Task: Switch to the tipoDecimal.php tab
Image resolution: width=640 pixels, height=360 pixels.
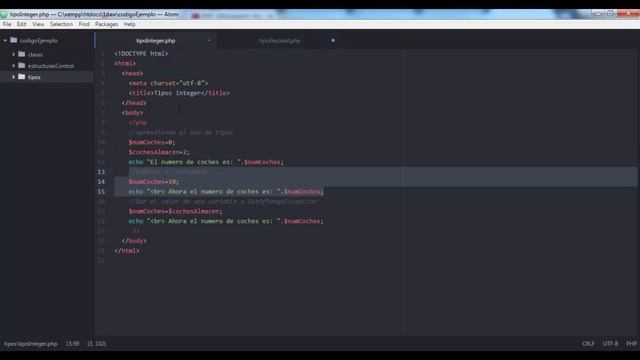Action: point(280,40)
